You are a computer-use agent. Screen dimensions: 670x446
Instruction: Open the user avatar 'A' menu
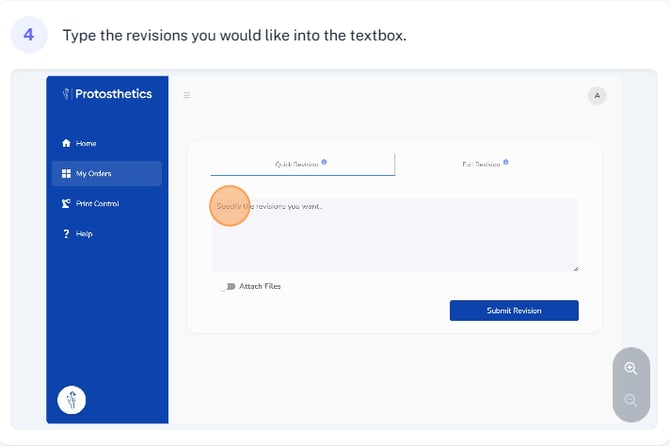tap(597, 96)
